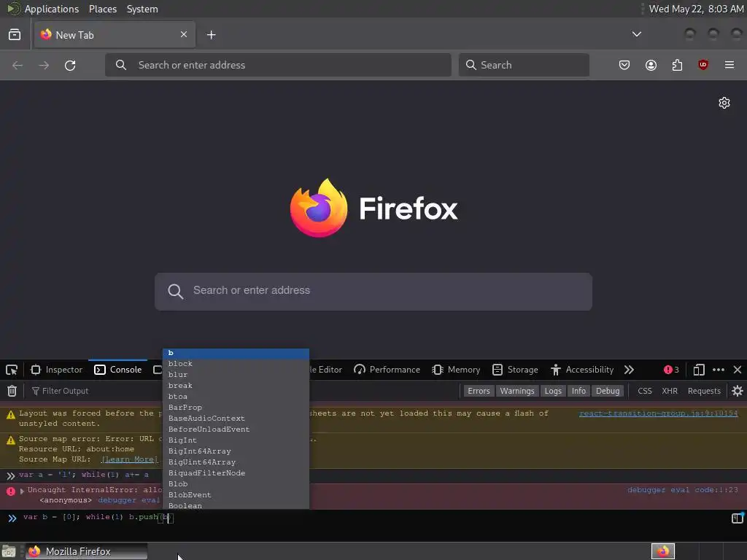The width and height of the screenshot is (747, 560).
Task: Open the Pocket save icon
Action: pyautogui.click(x=624, y=65)
